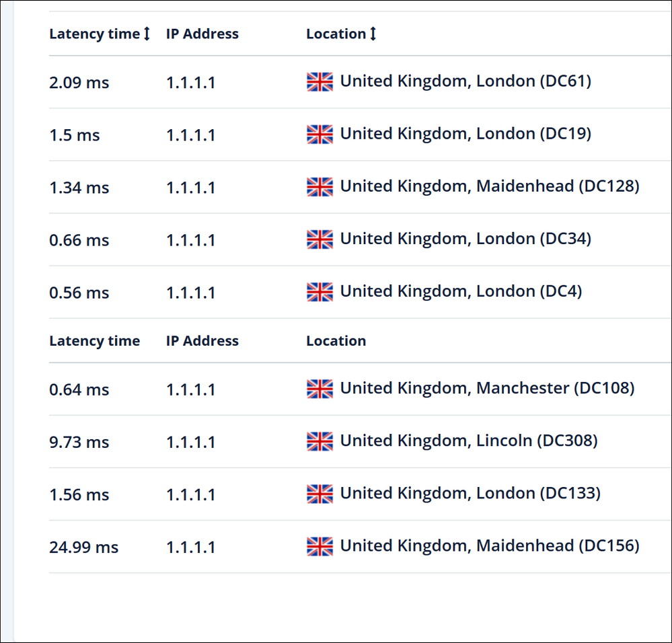Click the second Location header label
Viewport: 672px width, 643px height.
pyautogui.click(x=336, y=341)
